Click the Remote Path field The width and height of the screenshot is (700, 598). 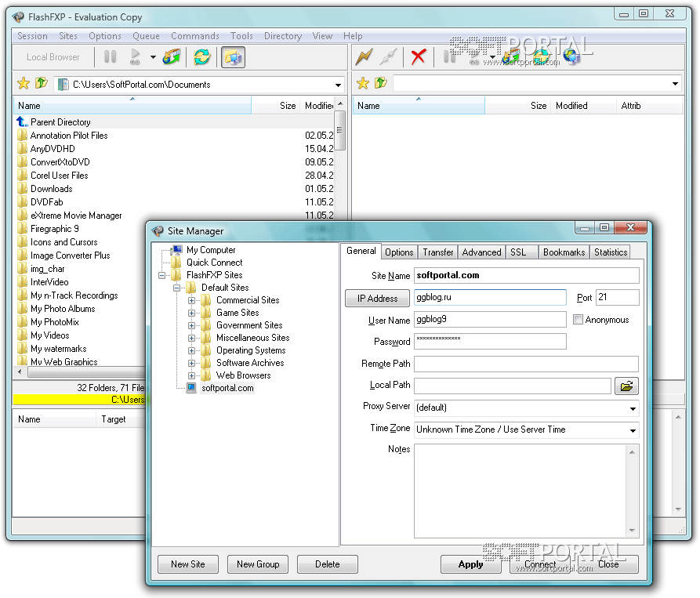(526, 364)
